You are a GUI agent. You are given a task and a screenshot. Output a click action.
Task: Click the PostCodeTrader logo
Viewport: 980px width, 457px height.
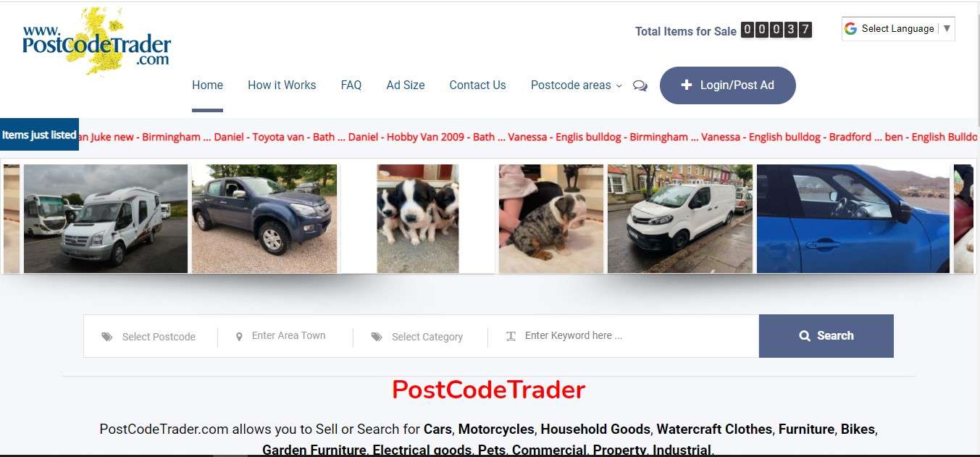[x=96, y=41]
